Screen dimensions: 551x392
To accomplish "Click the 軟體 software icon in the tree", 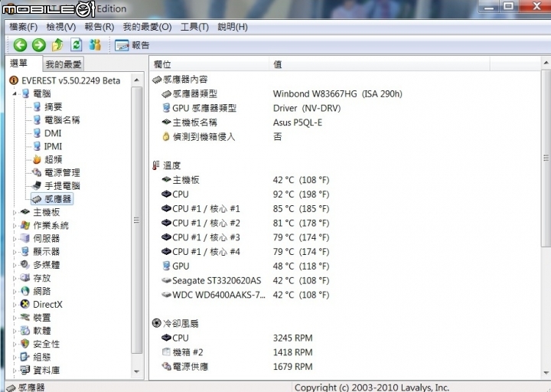I will (25, 331).
